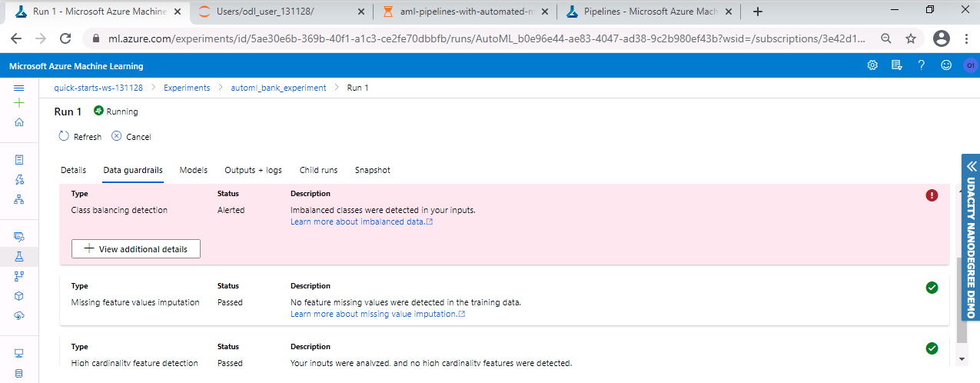
Task: Cancel the running experiment
Action: click(x=131, y=136)
